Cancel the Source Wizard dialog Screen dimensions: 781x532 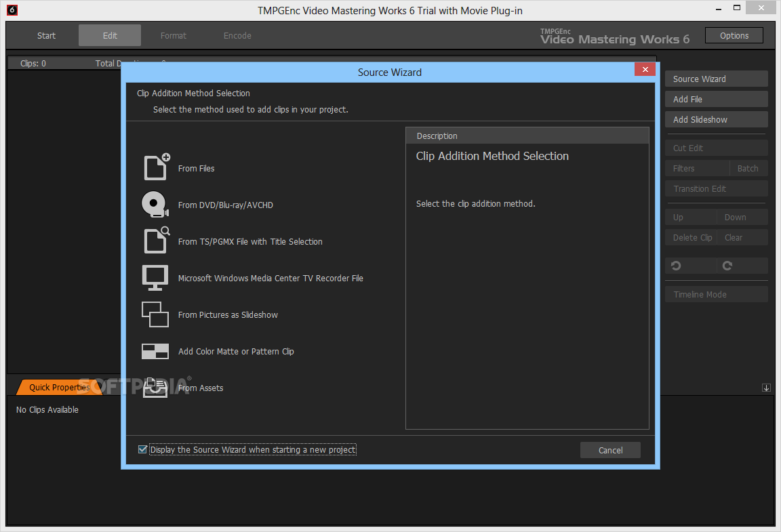(x=610, y=450)
